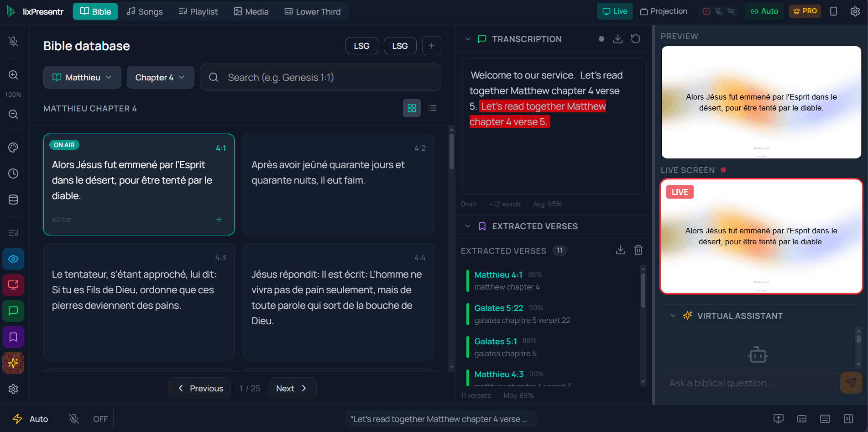
Task: Enable the Auto mode in top bar
Action: (764, 11)
